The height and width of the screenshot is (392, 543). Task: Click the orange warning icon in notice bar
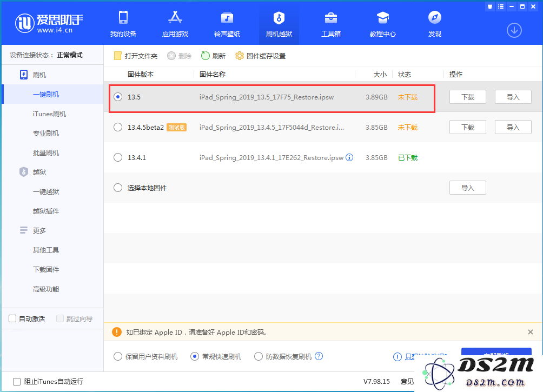pyautogui.click(x=117, y=332)
